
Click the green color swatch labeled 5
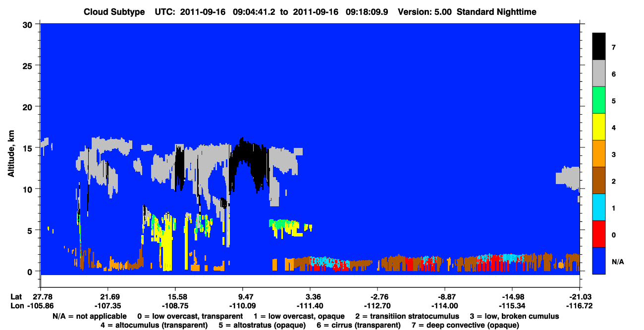599,100
